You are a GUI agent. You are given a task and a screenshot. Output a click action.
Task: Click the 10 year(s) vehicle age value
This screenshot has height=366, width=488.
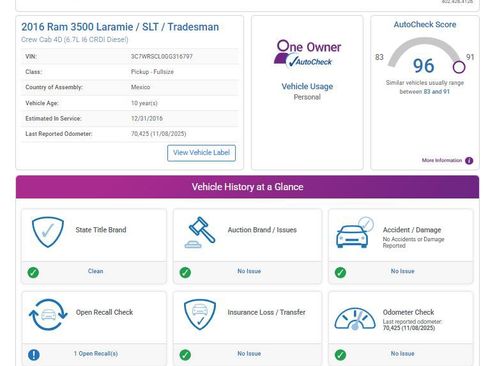[144, 103]
